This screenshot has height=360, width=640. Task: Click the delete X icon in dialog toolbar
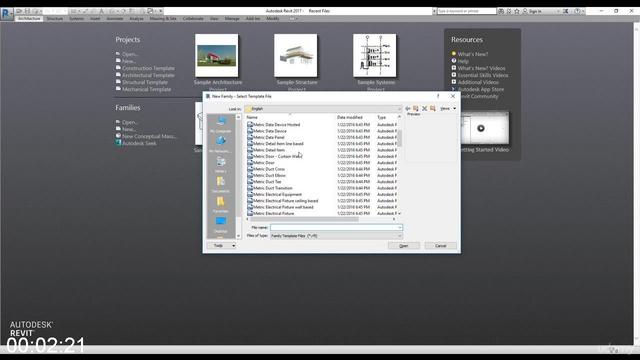(424, 109)
